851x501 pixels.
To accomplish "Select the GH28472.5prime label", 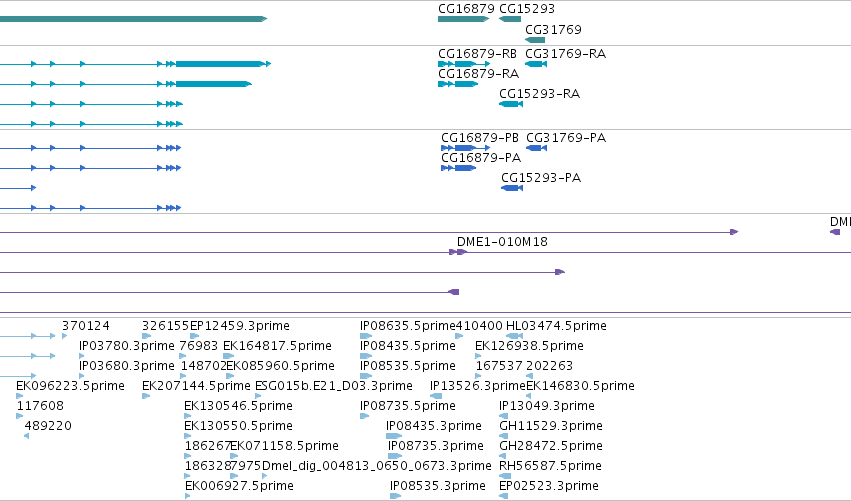I will tap(551, 447).
